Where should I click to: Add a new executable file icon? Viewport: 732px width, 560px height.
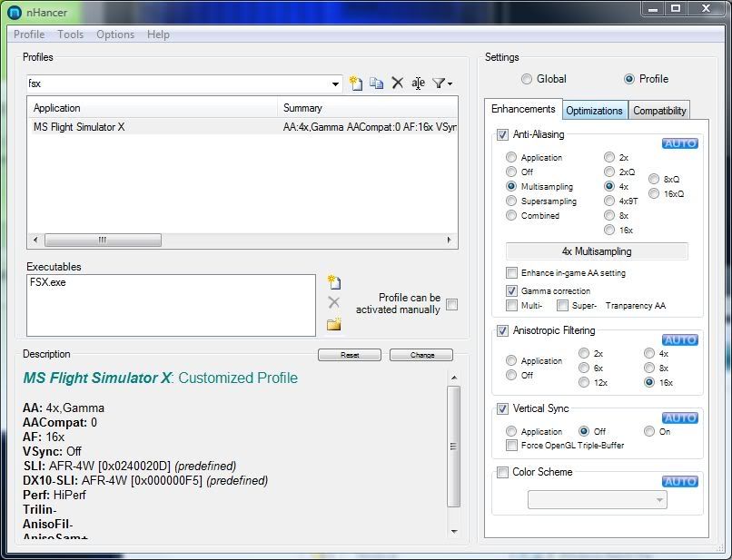333,282
